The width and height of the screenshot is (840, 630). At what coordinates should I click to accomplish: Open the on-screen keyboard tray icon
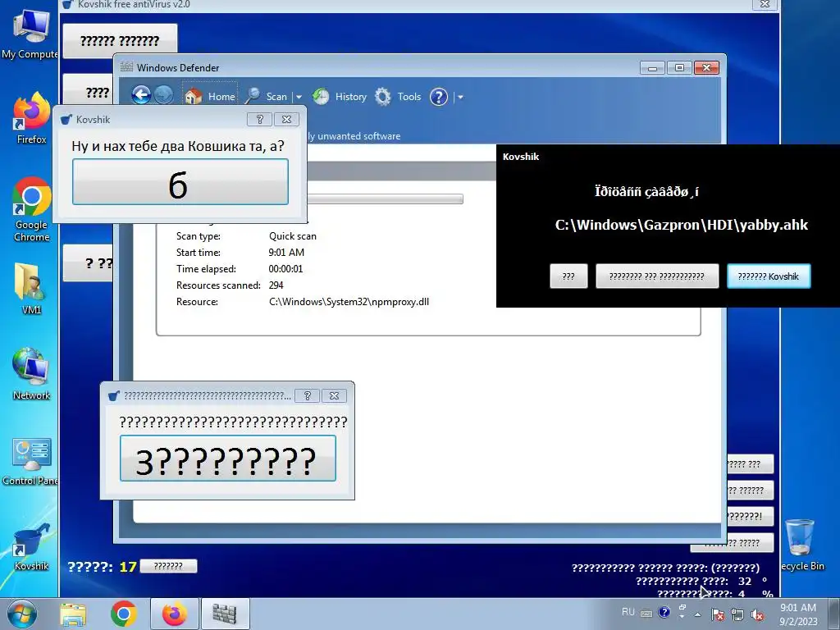click(646, 614)
